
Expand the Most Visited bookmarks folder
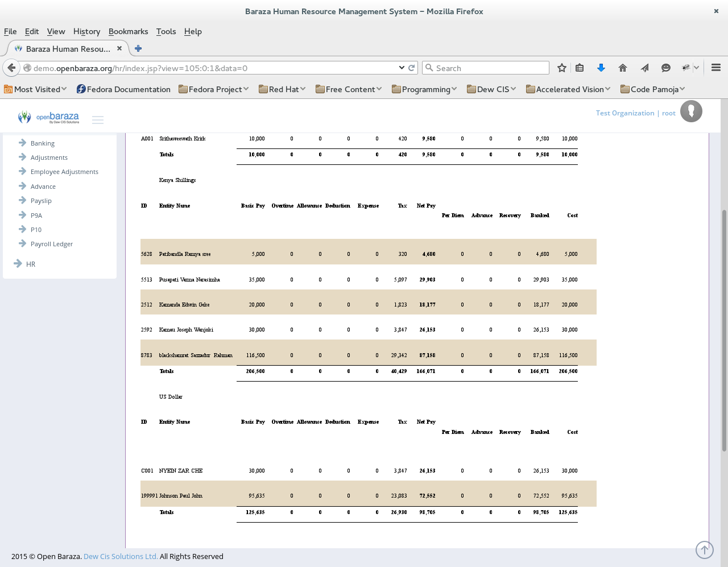[35, 89]
